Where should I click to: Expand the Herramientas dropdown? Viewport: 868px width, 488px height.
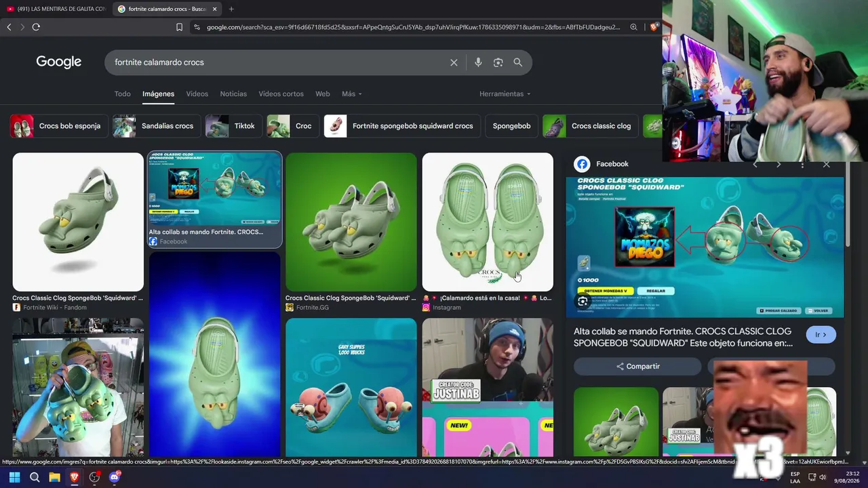[x=505, y=94]
